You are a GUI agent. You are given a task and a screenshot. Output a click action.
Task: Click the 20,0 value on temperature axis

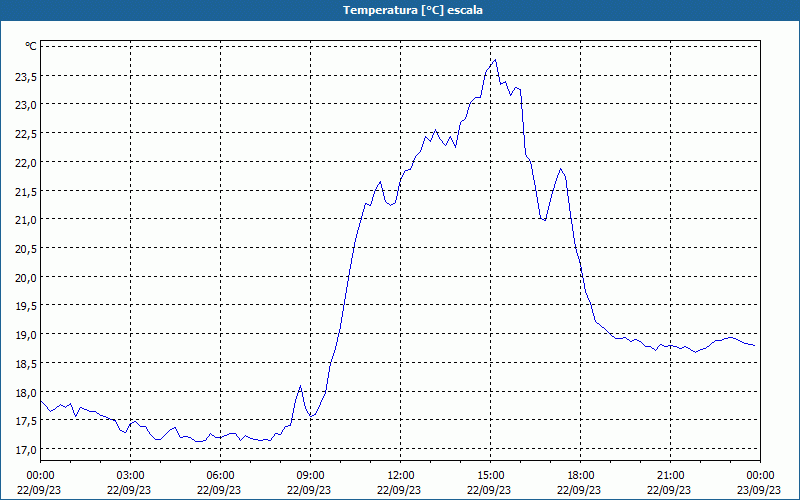pyautogui.click(x=26, y=277)
